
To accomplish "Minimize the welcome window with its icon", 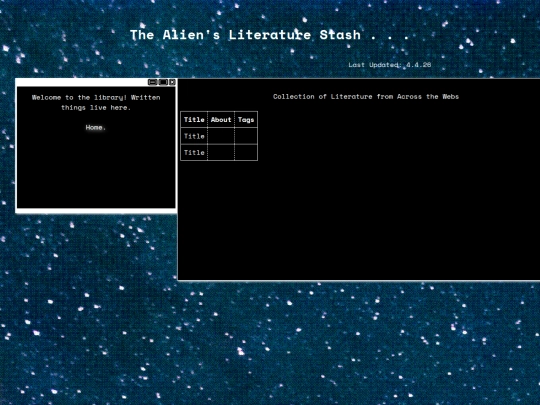I will point(152,82).
